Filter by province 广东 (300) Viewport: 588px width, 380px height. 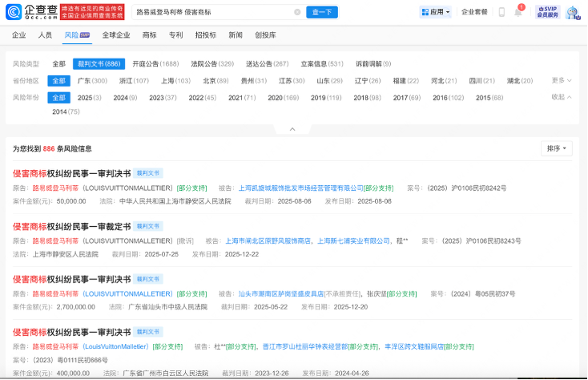pyautogui.click(x=92, y=81)
